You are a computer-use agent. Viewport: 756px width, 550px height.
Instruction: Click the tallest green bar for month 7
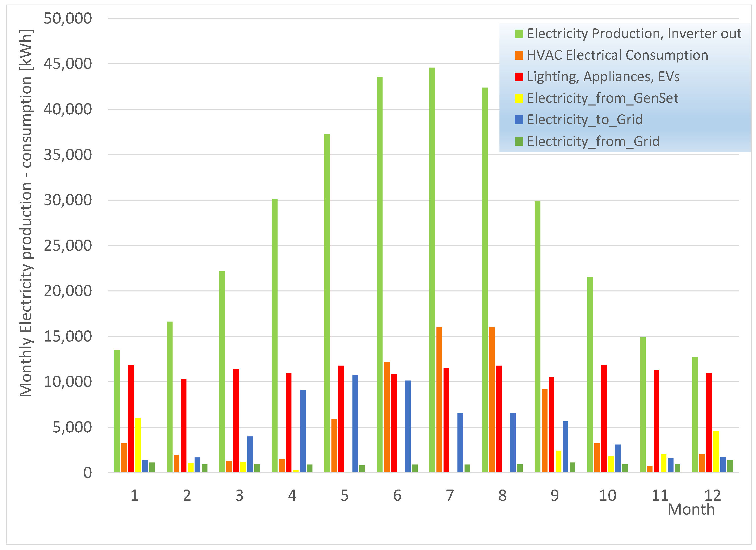click(432, 270)
